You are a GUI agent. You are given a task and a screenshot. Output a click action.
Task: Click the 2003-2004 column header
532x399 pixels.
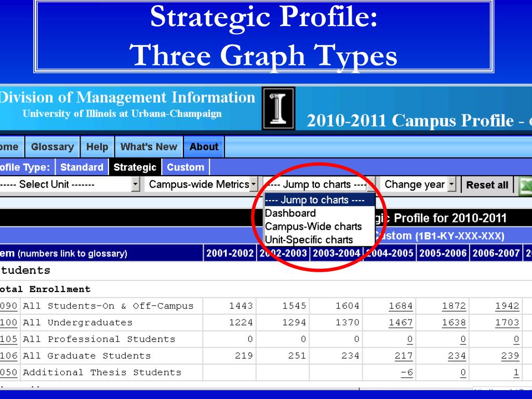(337, 253)
